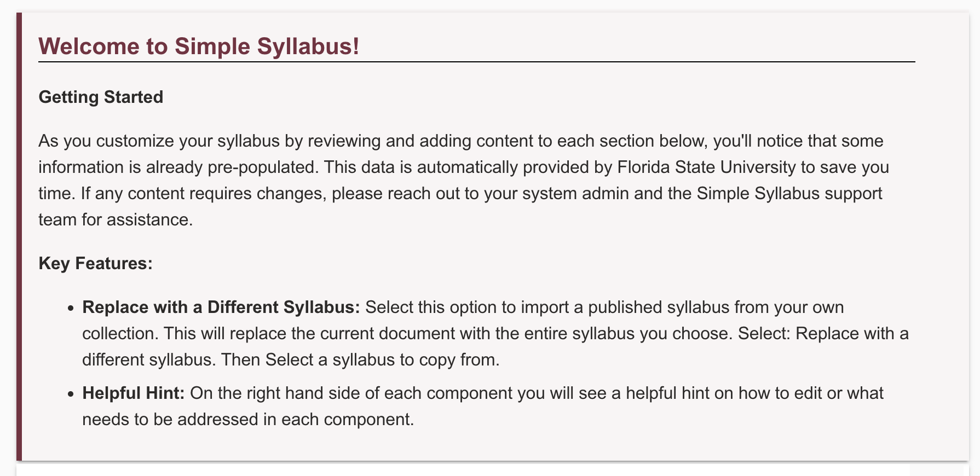Click the horizontal rule under the welcome heading
This screenshot has height=476, width=980.
[476, 62]
